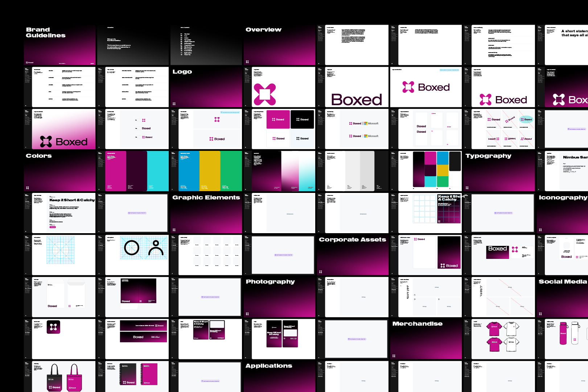The image size is (588, 392).
Task: Select the social banner covers slide
Action: click(x=133, y=339)
